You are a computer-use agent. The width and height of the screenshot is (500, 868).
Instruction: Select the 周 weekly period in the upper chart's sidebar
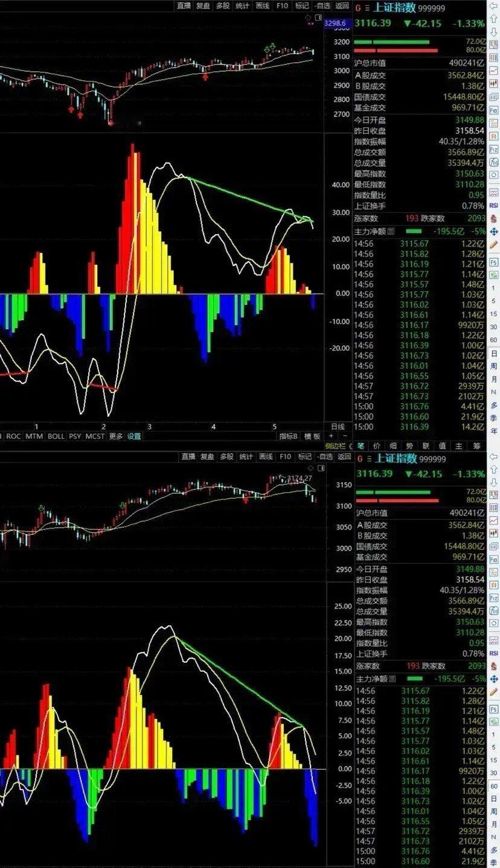(494, 366)
